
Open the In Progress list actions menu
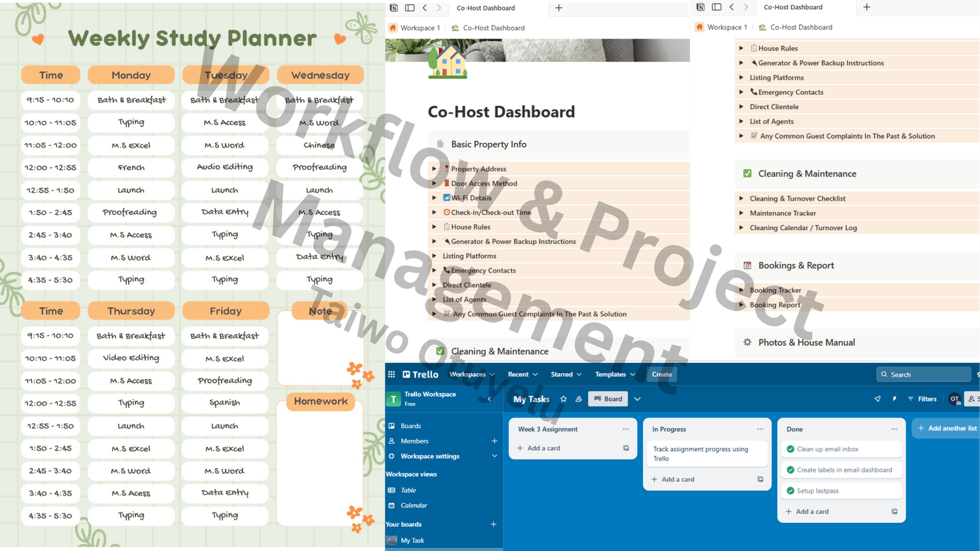click(x=760, y=429)
